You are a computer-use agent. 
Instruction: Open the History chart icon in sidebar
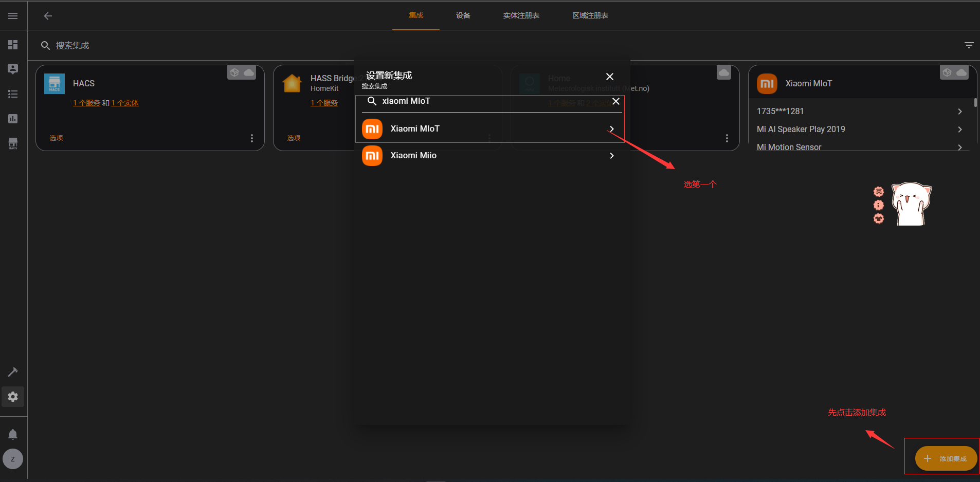click(x=13, y=119)
